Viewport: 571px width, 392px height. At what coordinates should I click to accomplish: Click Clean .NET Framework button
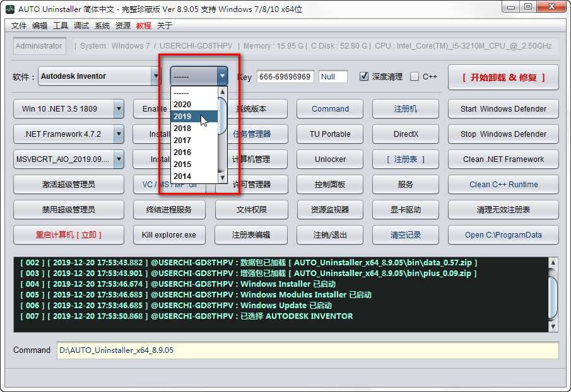pyautogui.click(x=503, y=159)
